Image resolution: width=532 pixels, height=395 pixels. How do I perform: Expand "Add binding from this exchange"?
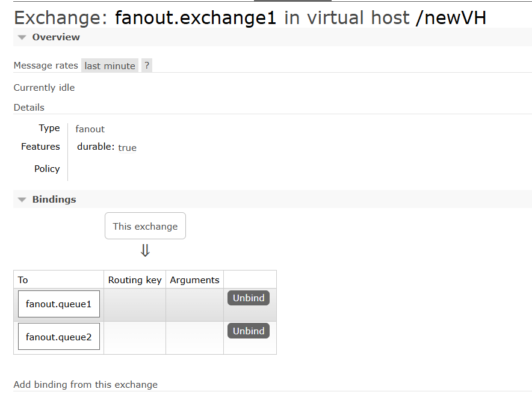tap(85, 384)
